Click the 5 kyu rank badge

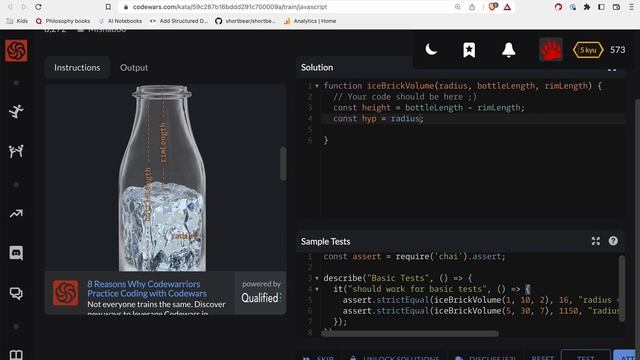click(x=588, y=50)
